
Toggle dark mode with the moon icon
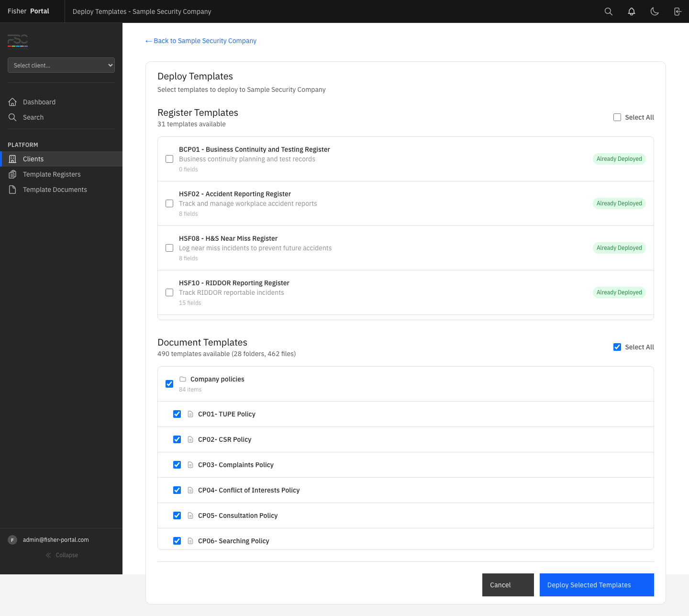pyautogui.click(x=654, y=11)
